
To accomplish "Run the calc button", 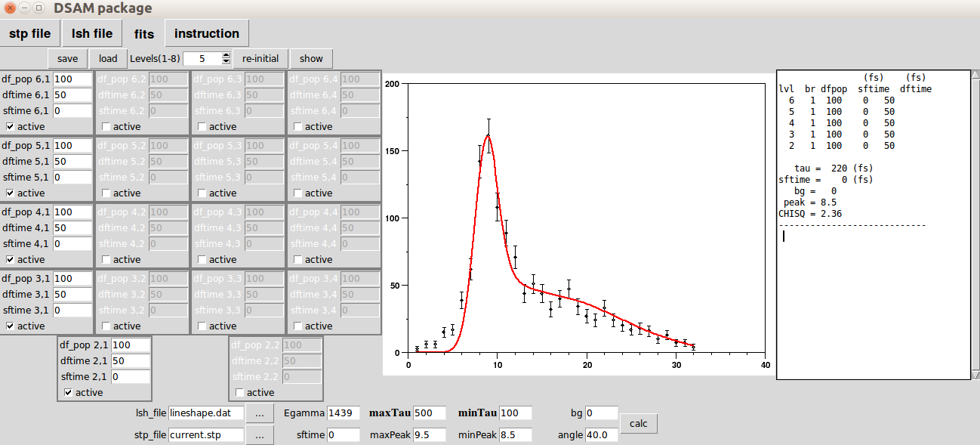I will (638, 423).
